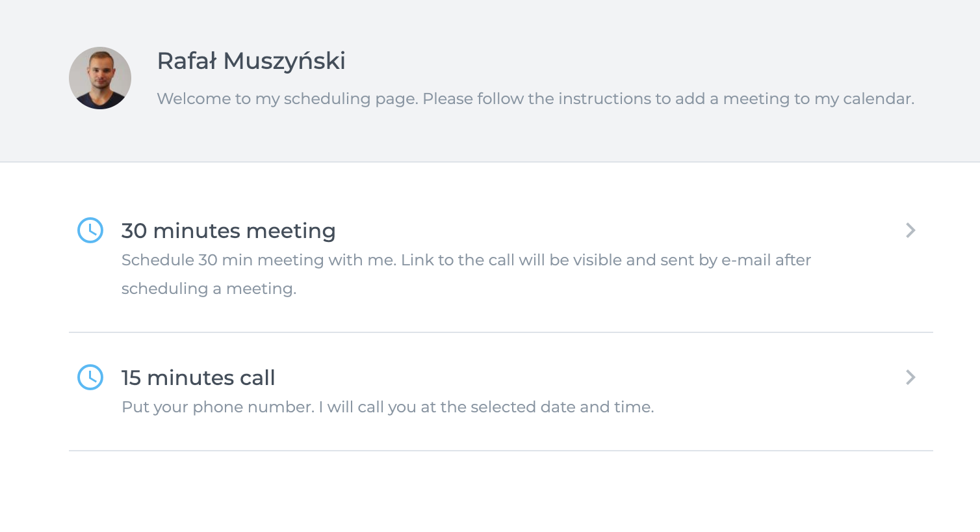Click Rafał Muszyński's round profile photo
This screenshot has height=532, width=980.
tap(100, 78)
